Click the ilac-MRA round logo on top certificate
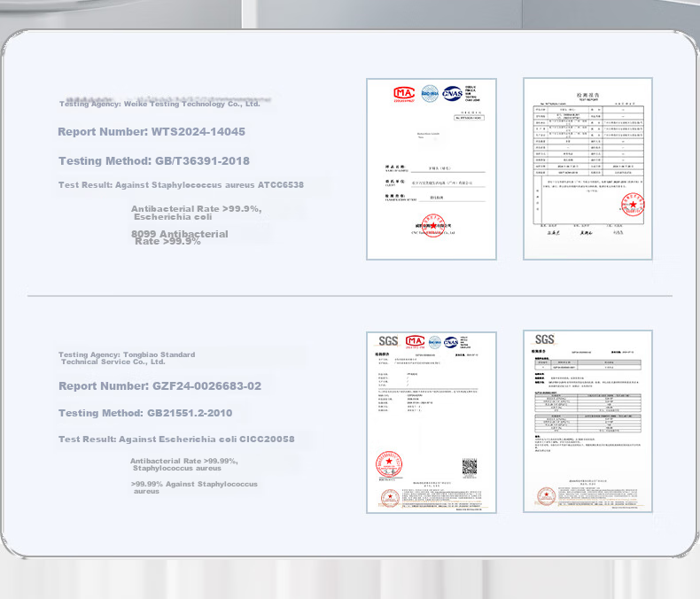The width and height of the screenshot is (700, 599). click(x=430, y=93)
